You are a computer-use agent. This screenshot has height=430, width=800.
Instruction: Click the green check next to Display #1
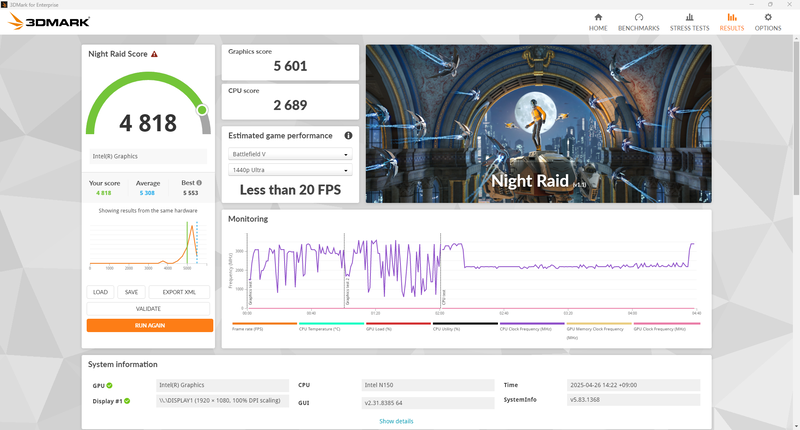pos(127,401)
